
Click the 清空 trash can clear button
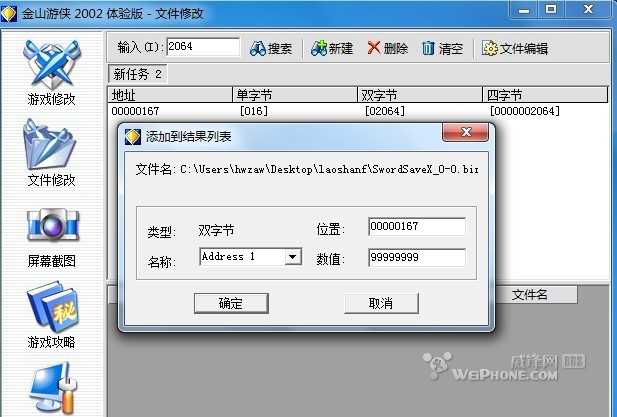[x=442, y=48]
